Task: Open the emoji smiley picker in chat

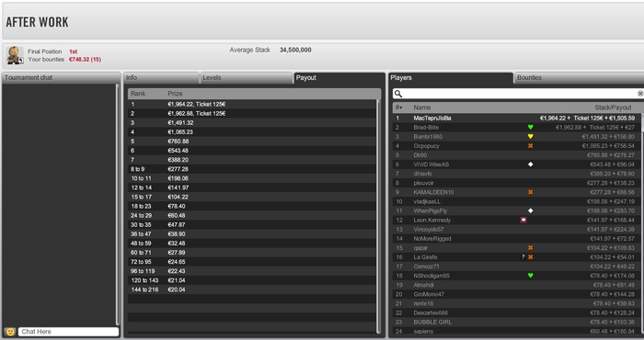Action: click(10, 332)
